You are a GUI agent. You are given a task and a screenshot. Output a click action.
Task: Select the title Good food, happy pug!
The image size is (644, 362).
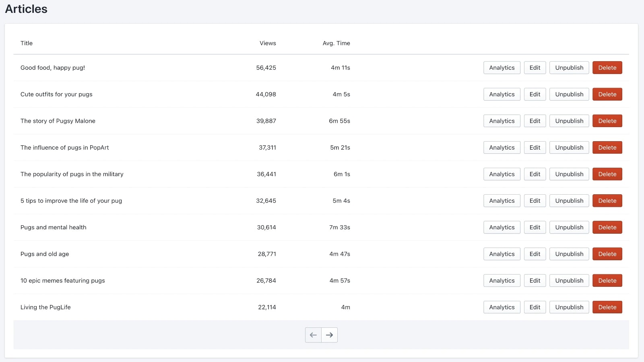53,68
